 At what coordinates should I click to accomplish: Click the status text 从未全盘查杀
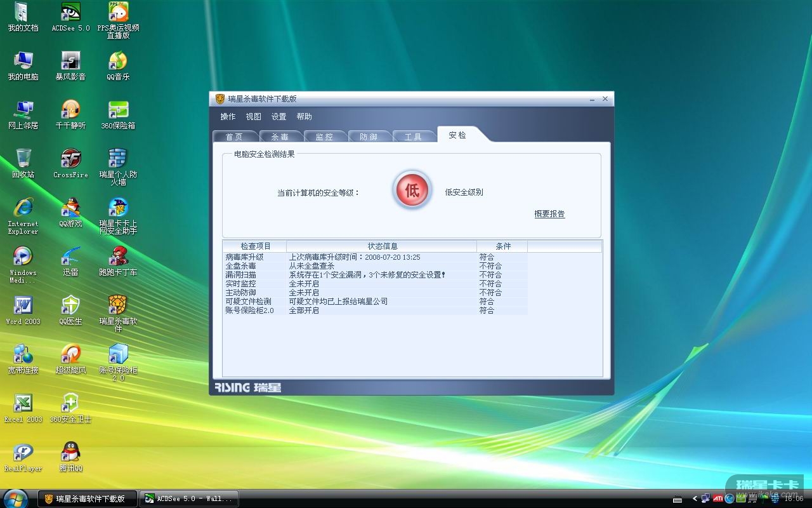click(x=311, y=266)
